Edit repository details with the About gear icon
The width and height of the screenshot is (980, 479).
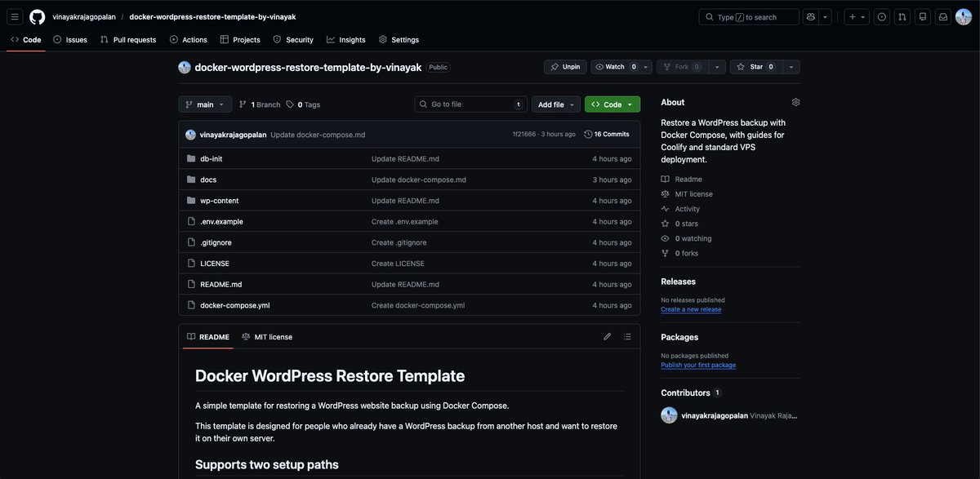pyautogui.click(x=795, y=102)
